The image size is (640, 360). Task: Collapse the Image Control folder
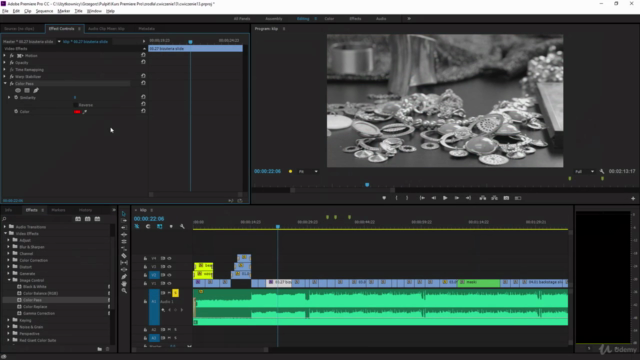(x=9, y=280)
